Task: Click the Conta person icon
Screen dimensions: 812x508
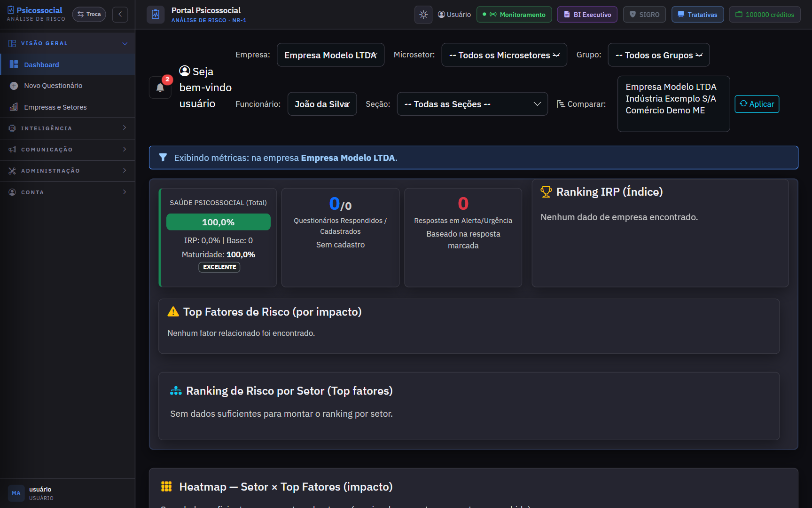Action: pos(12,192)
